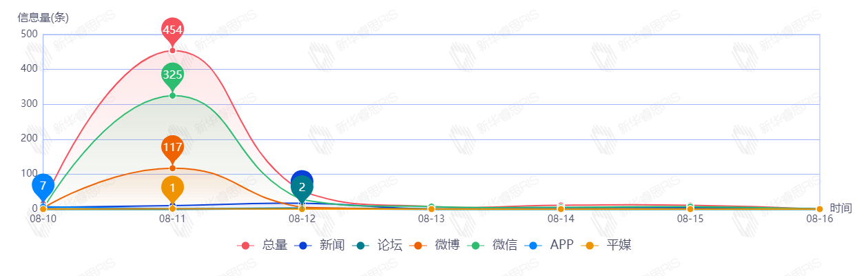Click the yellow marker pin labeled 1
Screen dimensions: 868x276
(172, 188)
